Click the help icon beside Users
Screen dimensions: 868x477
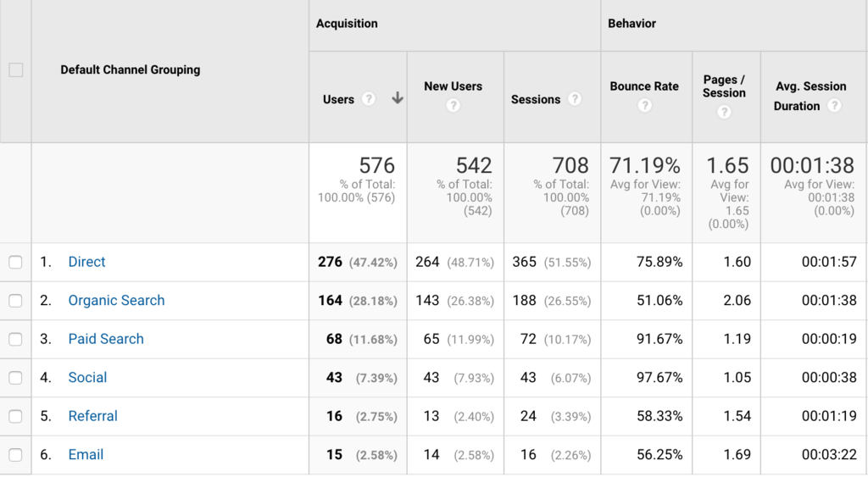pos(368,99)
